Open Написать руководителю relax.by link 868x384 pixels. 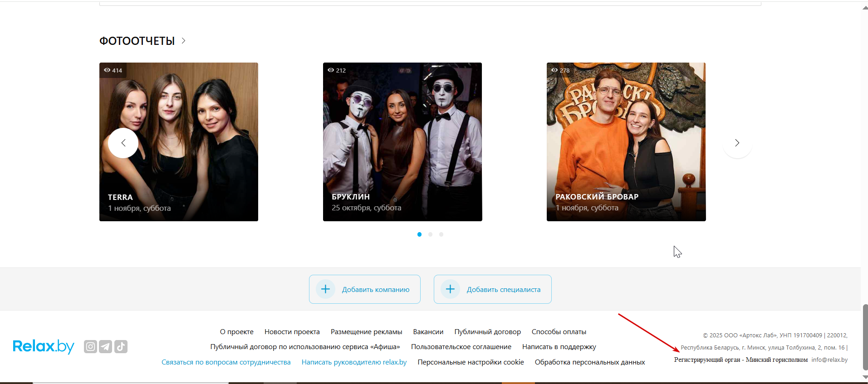[354, 362]
